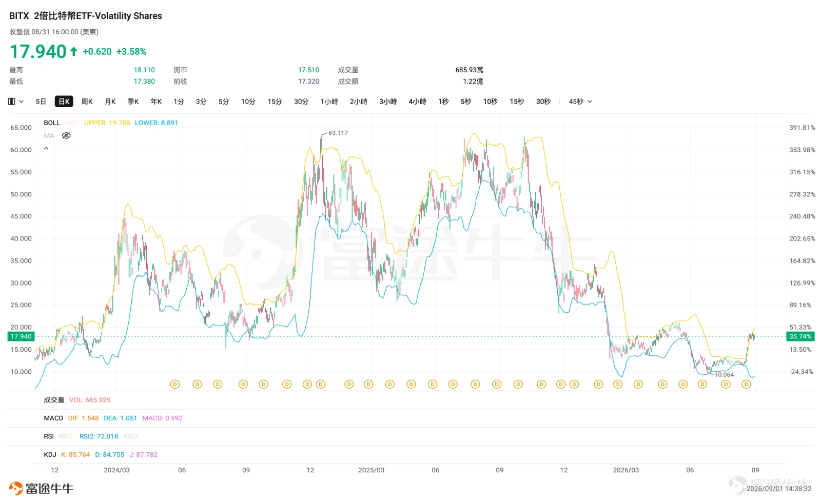Viewport: 821px width, 504px height.
Task: Click the last dividend D marker
Action: pos(746,384)
